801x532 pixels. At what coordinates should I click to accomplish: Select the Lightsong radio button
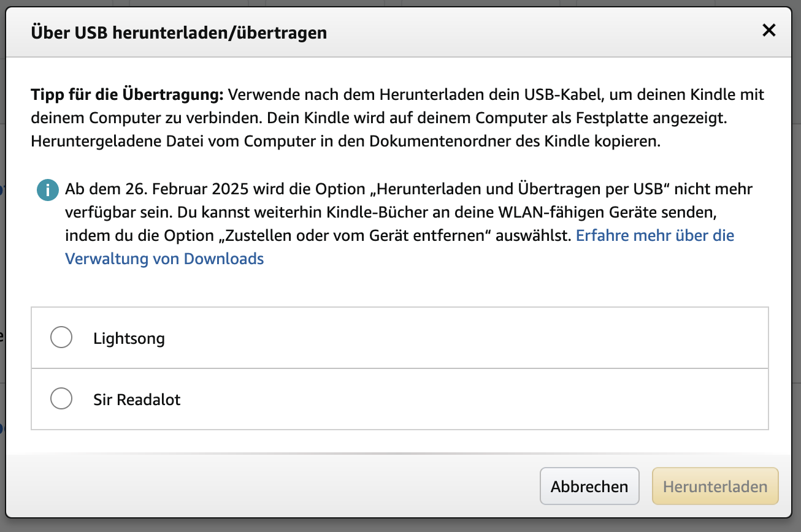(x=61, y=337)
